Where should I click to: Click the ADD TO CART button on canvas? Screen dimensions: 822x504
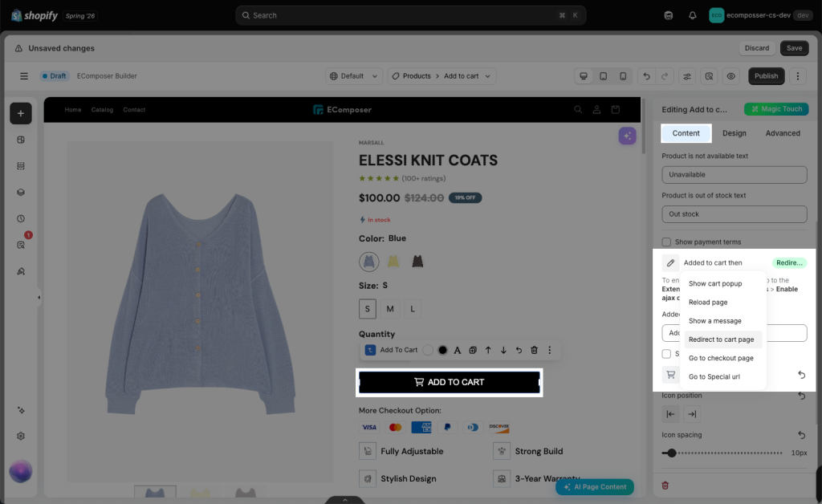pos(450,382)
